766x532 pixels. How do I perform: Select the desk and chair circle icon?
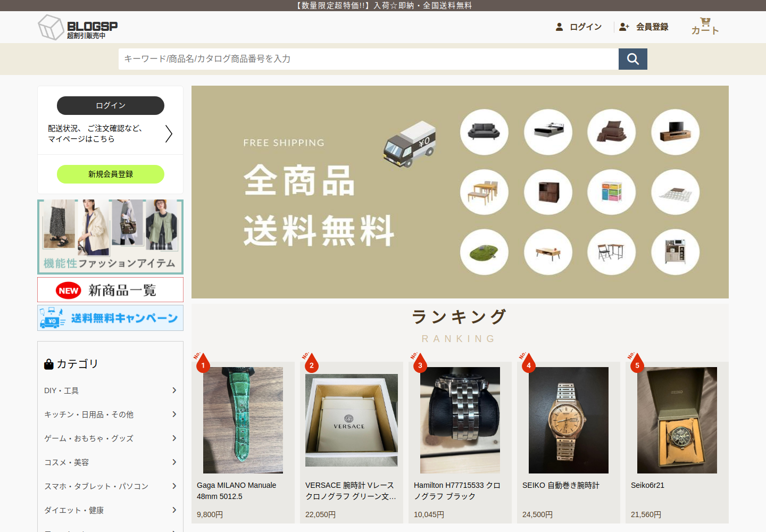(x=611, y=252)
